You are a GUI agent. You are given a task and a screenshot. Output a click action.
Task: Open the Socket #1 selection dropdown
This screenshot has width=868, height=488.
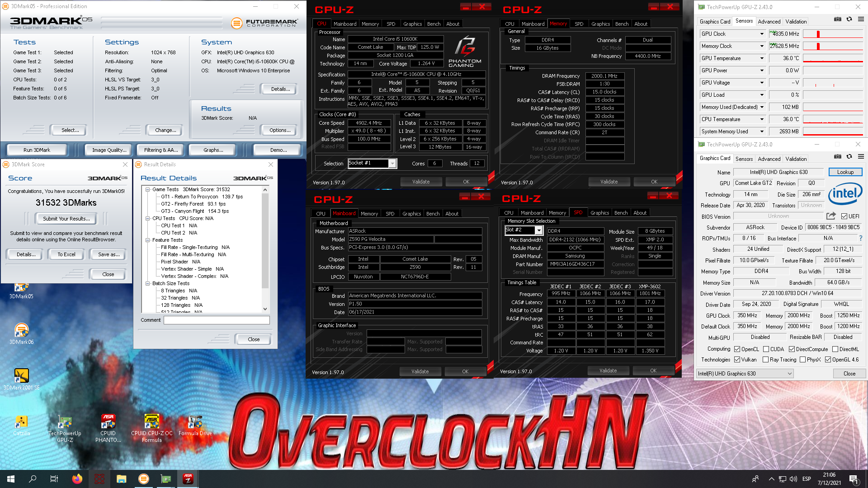coord(392,163)
